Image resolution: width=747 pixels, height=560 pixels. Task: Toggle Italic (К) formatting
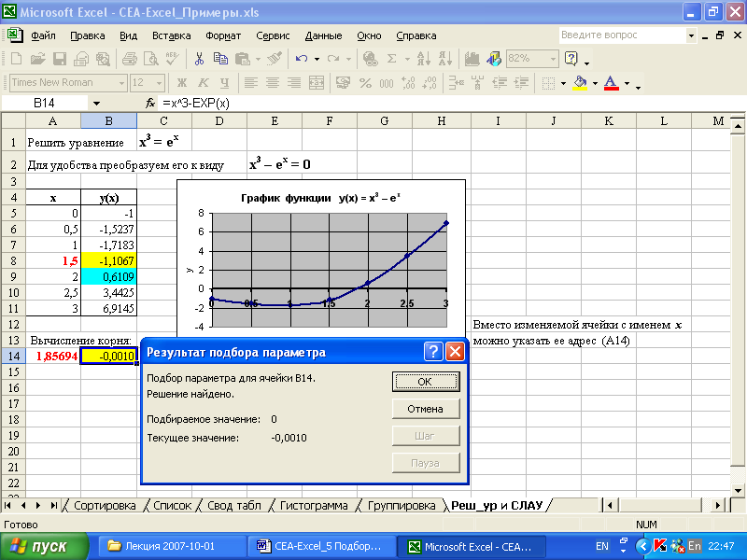click(204, 83)
